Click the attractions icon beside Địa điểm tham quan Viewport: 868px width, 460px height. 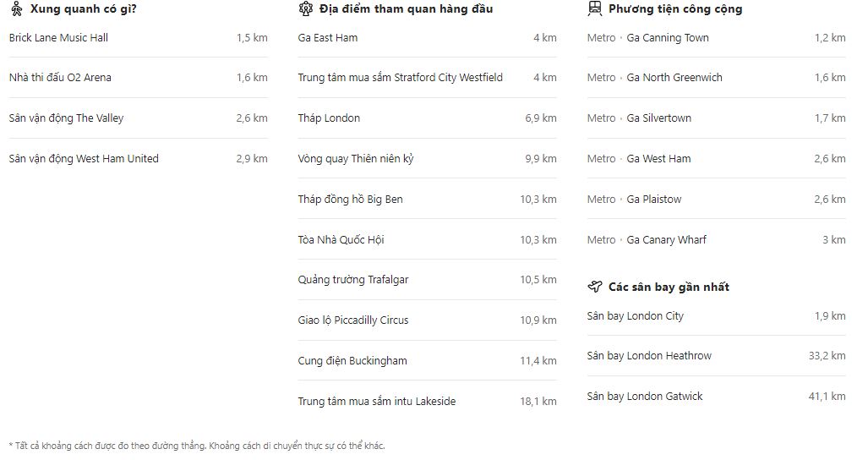tap(306, 8)
